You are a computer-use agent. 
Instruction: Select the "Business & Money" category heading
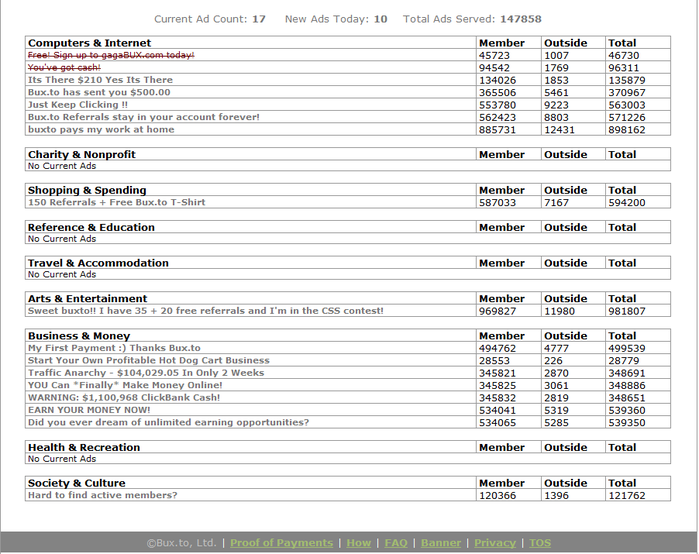tap(79, 336)
